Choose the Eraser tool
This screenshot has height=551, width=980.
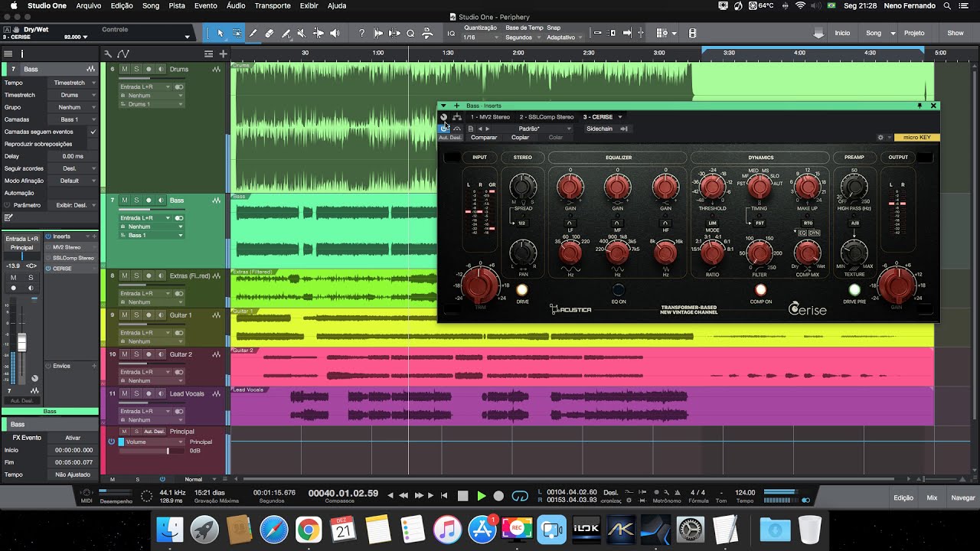tap(269, 34)
